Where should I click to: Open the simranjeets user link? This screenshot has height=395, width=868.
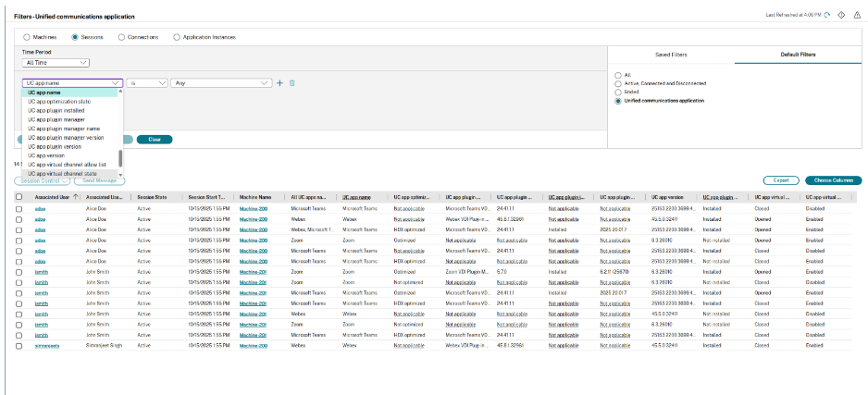pos(47,346)
